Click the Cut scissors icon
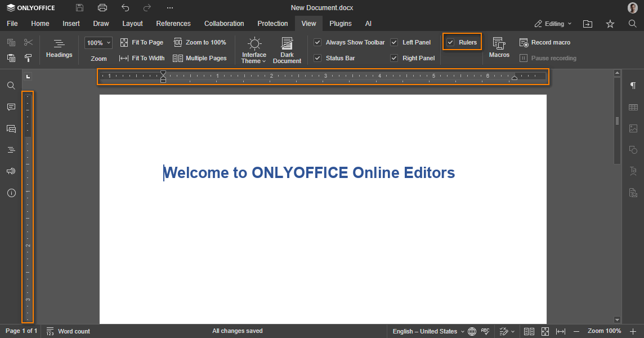 (x=28, y=42)
